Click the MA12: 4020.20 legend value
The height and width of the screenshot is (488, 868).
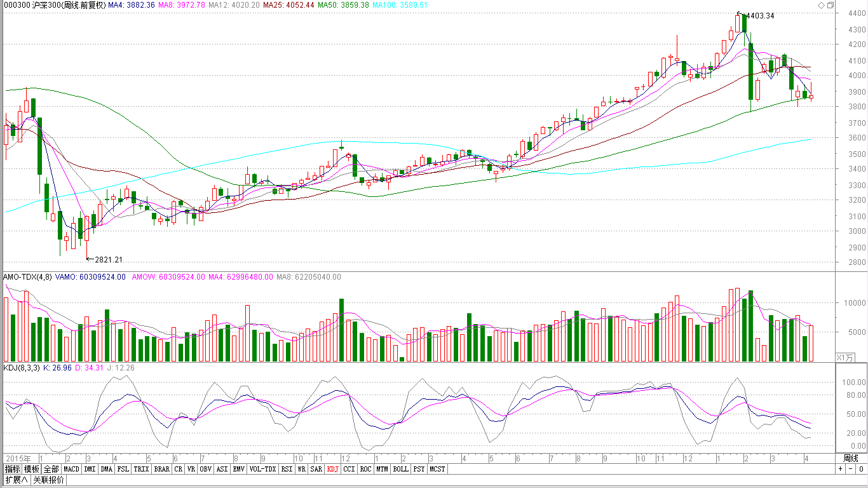pyautogui.click(x=234, y=5)
